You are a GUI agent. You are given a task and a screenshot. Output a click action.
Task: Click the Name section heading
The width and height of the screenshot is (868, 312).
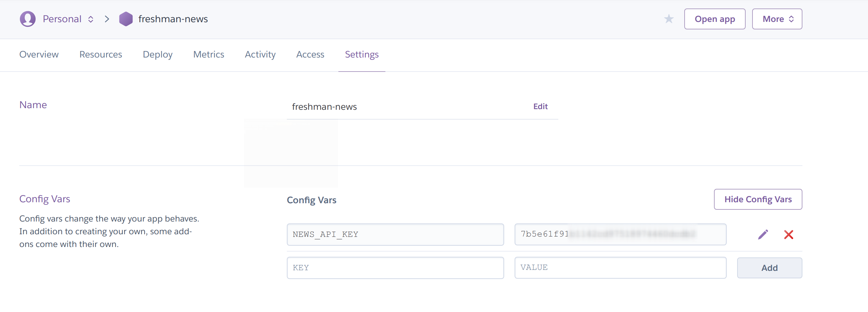(x=33, y=105)
